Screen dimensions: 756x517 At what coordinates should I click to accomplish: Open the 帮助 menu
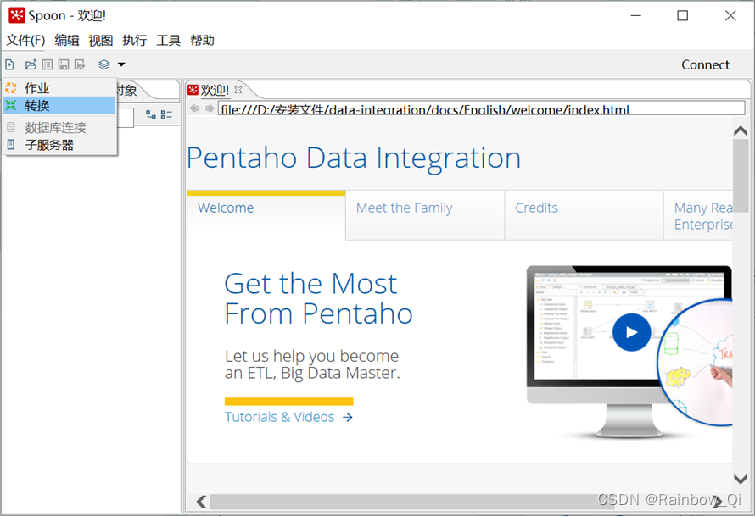202,41
